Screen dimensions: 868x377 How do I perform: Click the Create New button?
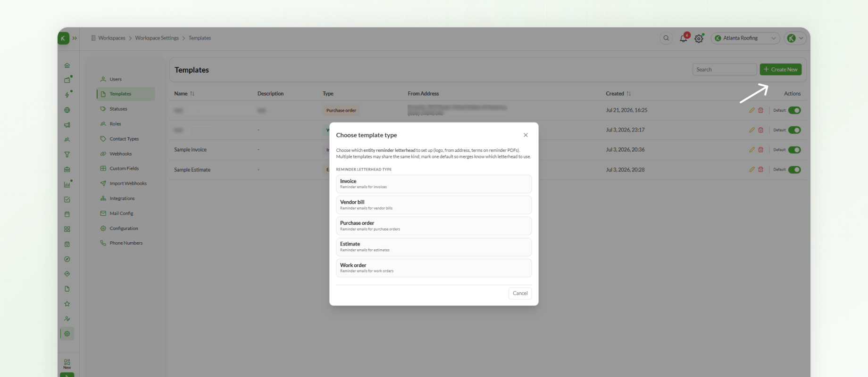[781, 69]
